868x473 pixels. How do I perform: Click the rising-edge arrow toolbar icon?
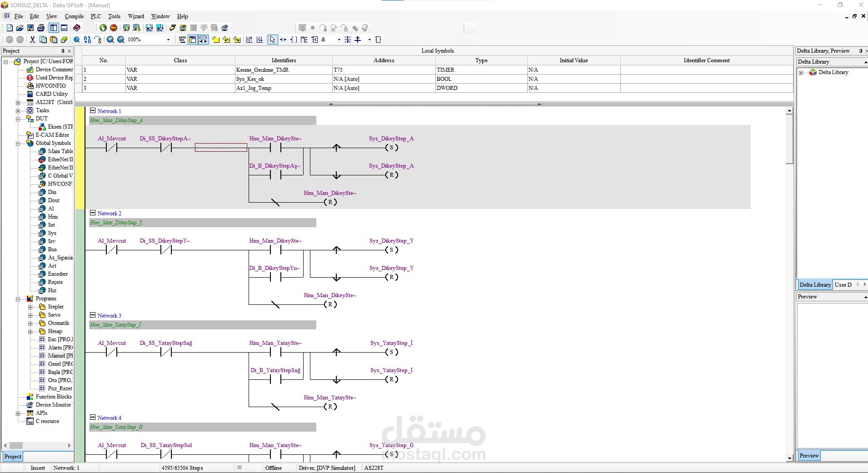(x=358, y=40)
